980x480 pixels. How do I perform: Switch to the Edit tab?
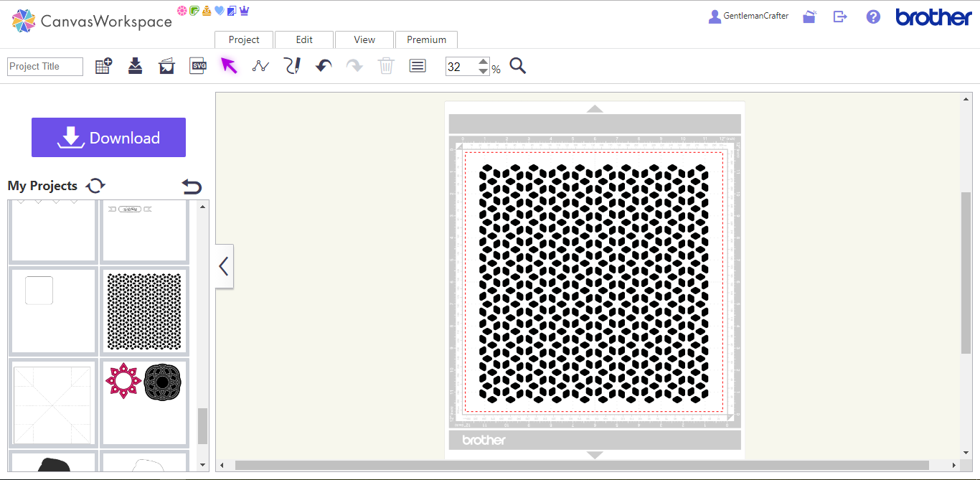point(304,39)
